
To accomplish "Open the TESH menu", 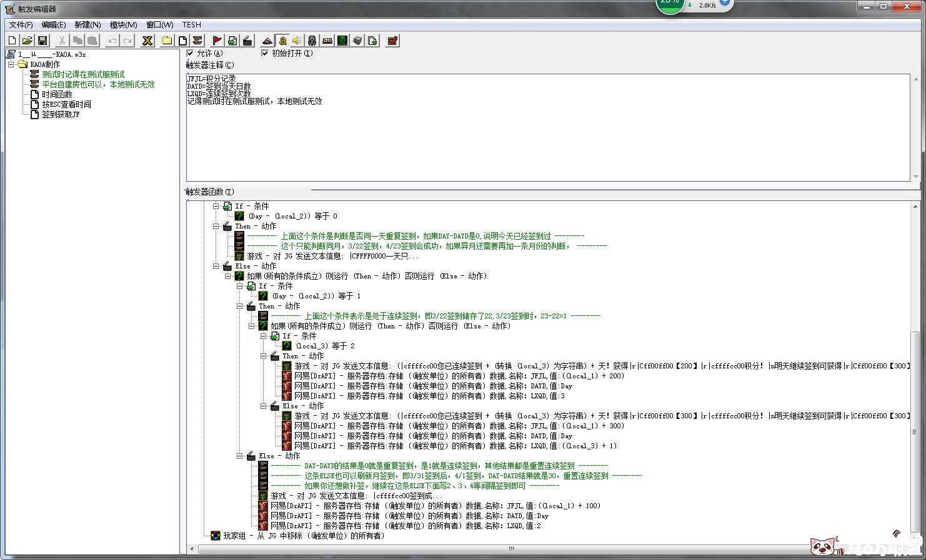I will 191,25.
